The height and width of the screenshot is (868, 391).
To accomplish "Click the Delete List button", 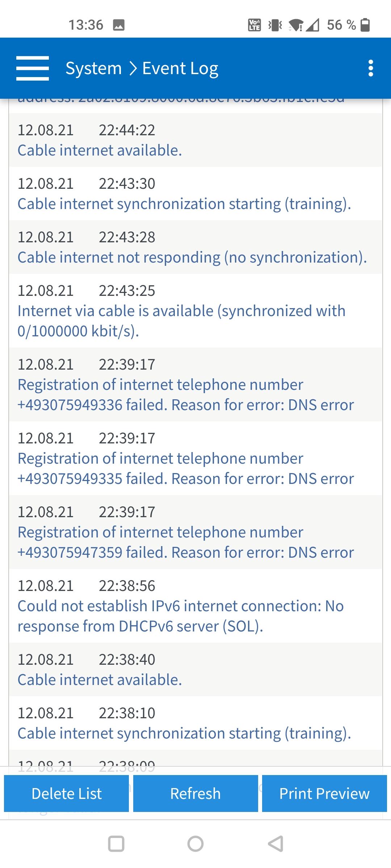I will coord(66,793).
